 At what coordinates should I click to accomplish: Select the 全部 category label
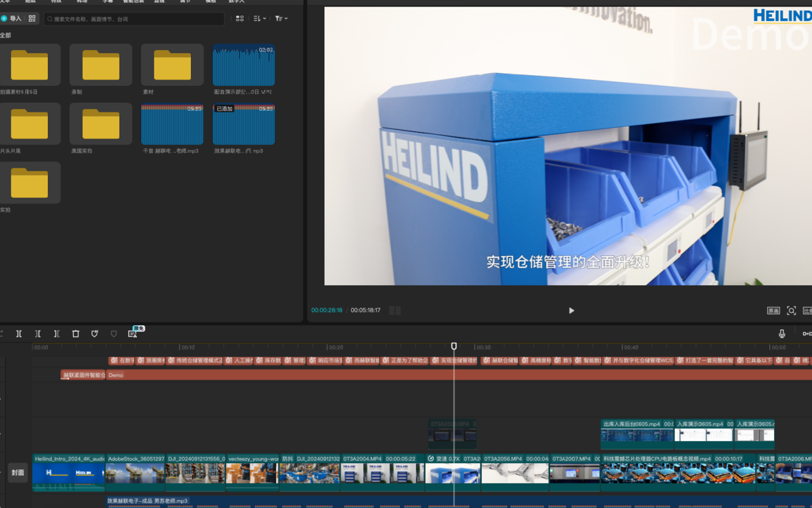pyautogui.click(x=5, y=35)
